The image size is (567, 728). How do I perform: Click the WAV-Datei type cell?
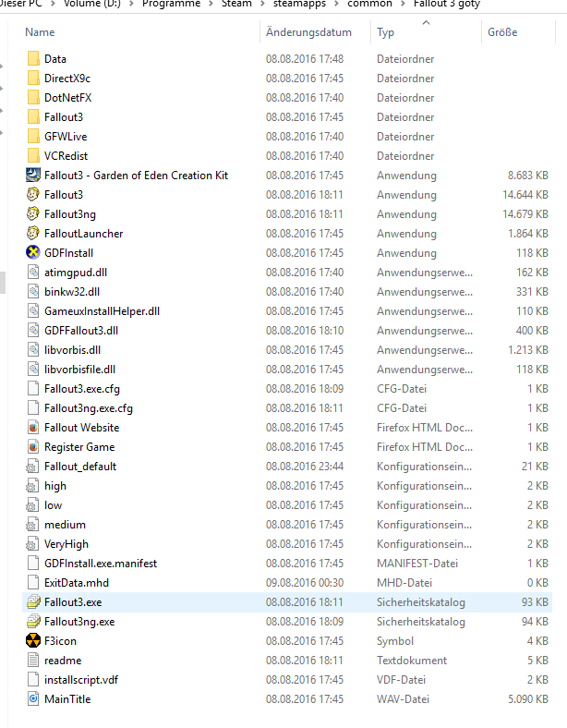pyautogui.click(x=403, y=699)
